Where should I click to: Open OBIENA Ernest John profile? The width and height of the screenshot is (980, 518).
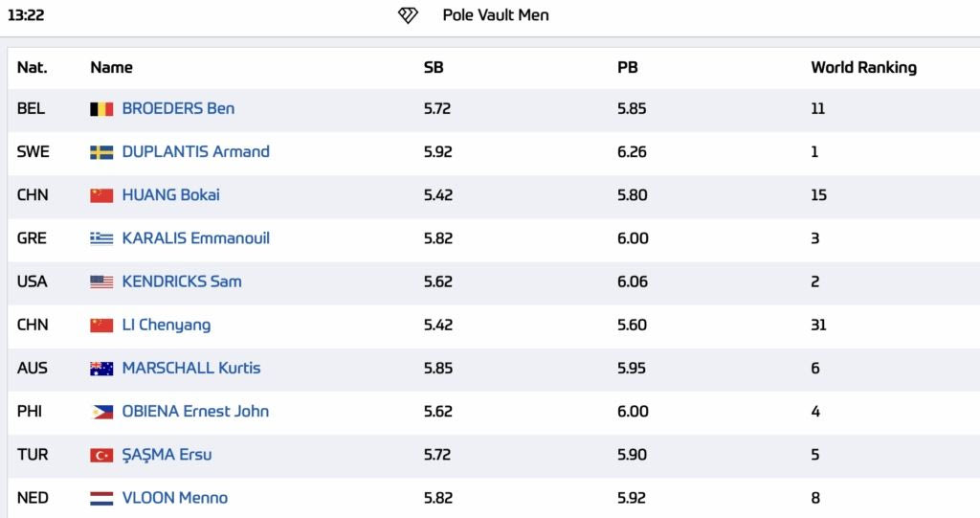[x=195, y=411]
